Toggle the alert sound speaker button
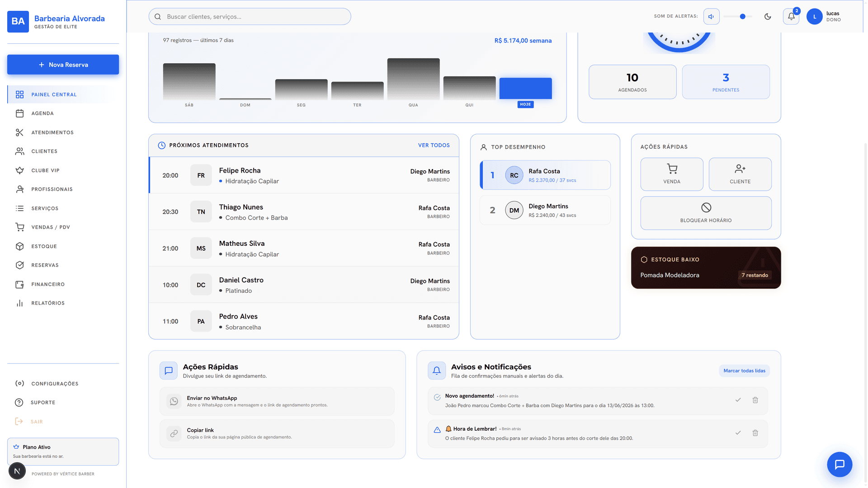 [x=711, y=17]
